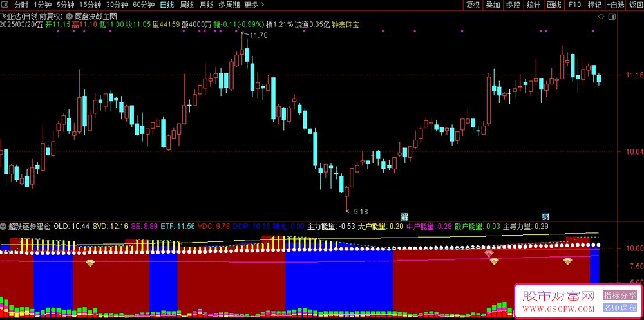Select the 15分钟 period tab
Screen dimensions: 644x320
click(x=90, y=5)
